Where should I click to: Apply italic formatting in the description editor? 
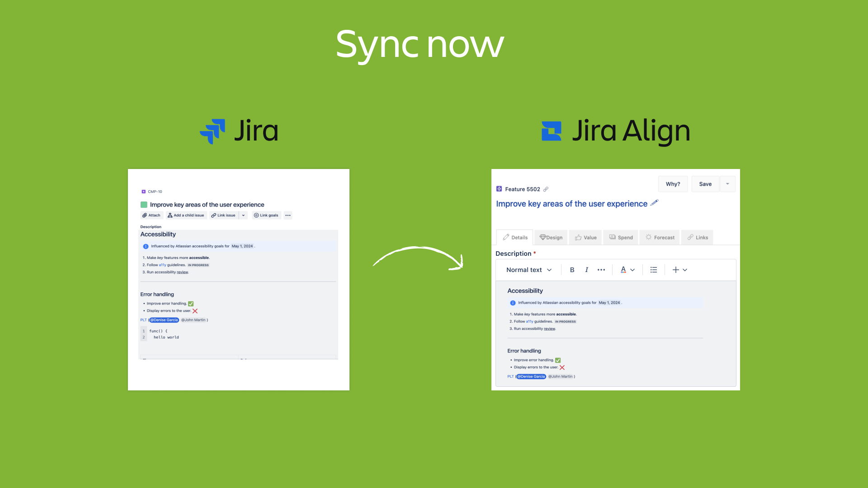586,270
